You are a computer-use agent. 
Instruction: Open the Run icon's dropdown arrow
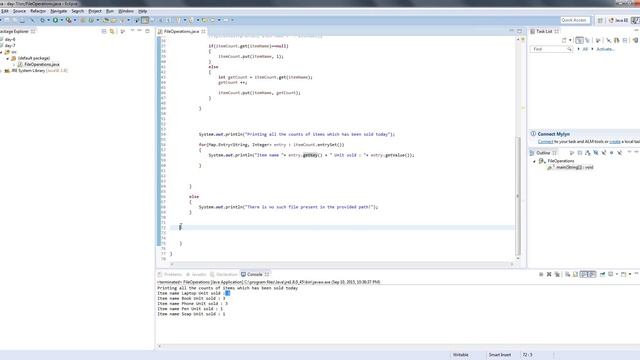coord(62,20)
